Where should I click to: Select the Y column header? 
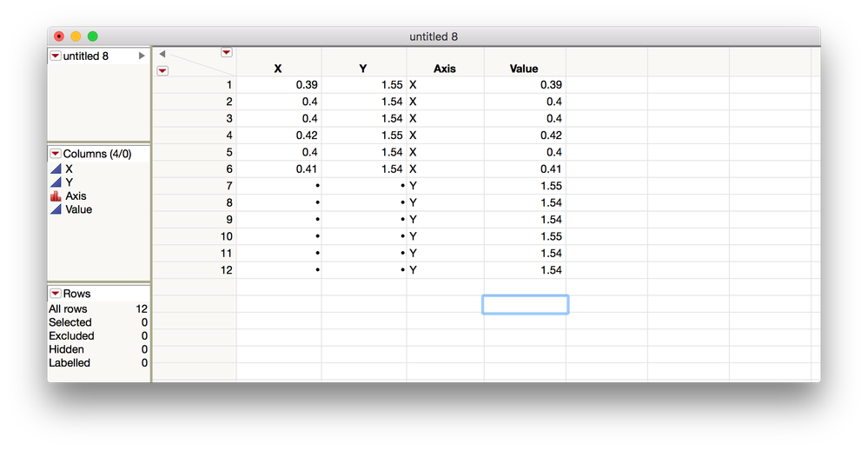click(364, 69)
